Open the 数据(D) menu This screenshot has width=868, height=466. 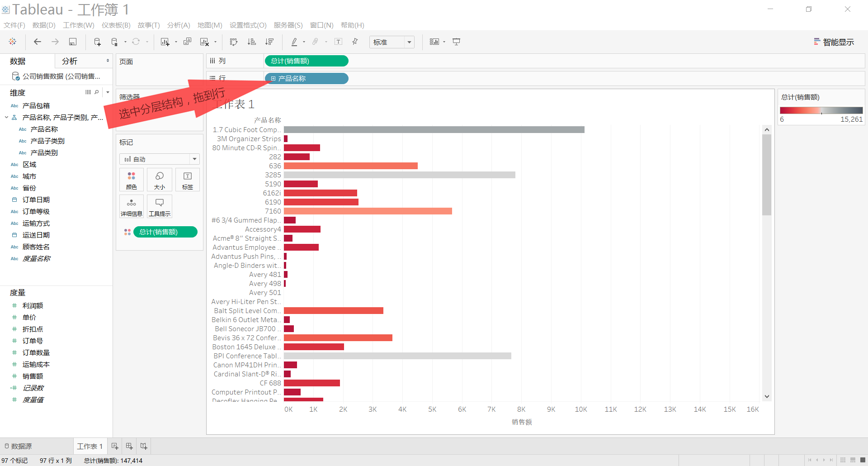coord(44,25)
